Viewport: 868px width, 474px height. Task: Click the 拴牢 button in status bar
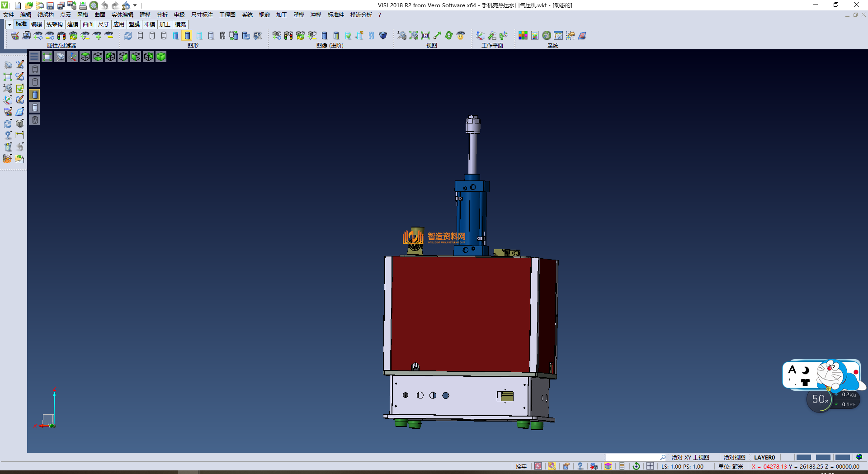(x=521, y=466)
